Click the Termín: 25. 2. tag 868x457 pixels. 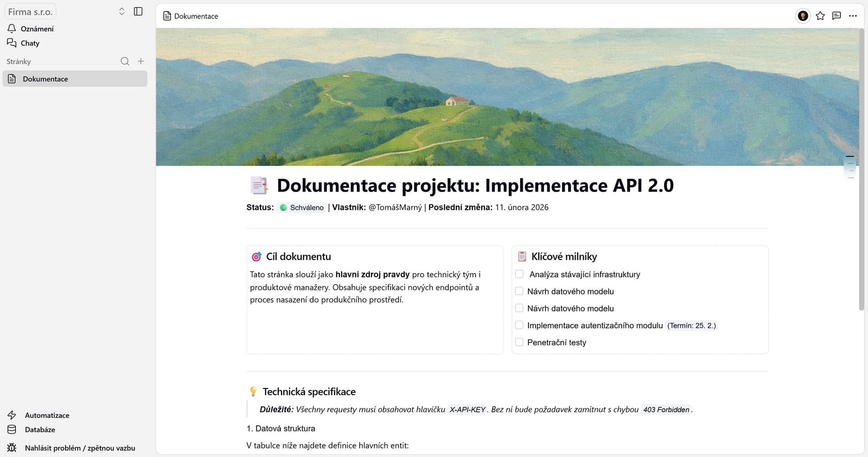692,326
